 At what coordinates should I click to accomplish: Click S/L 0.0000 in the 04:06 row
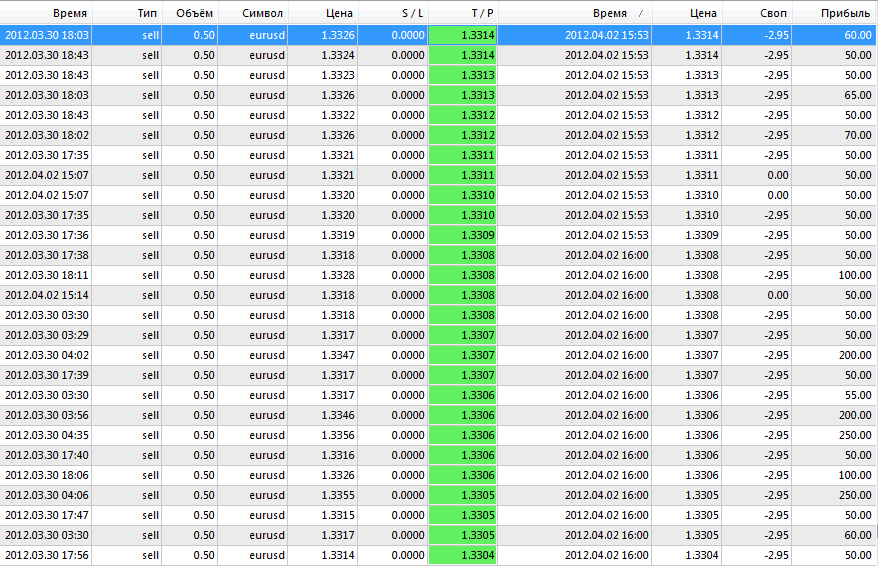[x=408, y=495]
